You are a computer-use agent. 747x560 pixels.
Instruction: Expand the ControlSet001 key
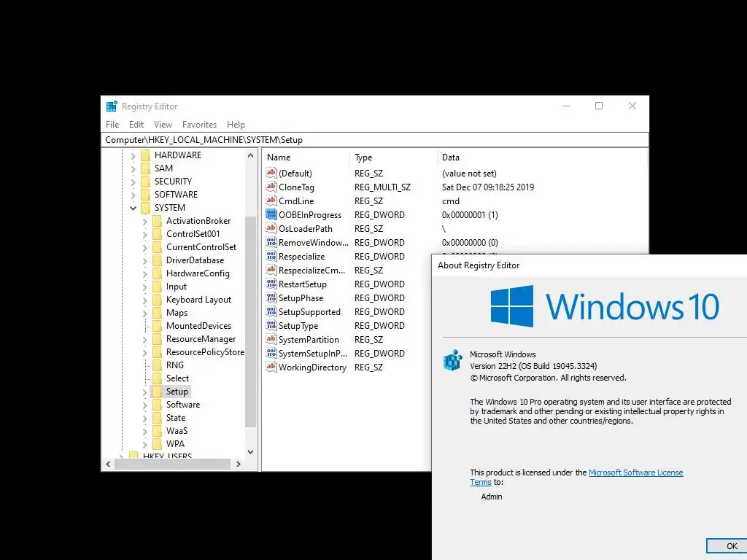click(145, 234)
